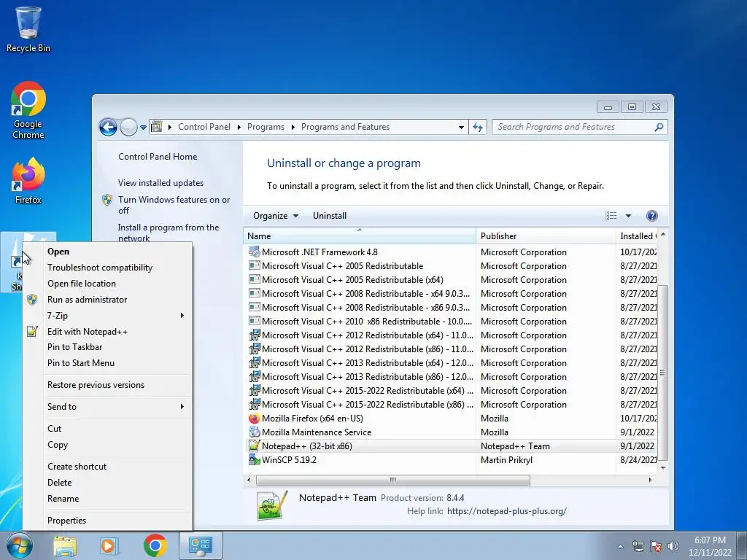Open Windows Explorer from the taskbar
The height and width of the screenshot is (560, 747).
tap(65, 545)
